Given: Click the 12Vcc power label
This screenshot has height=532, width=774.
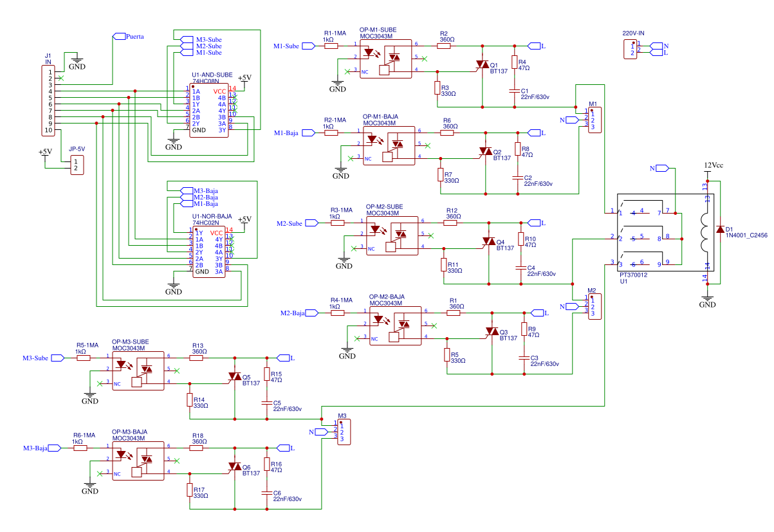Looking at the screenshot, I should (x=714, y=165).
